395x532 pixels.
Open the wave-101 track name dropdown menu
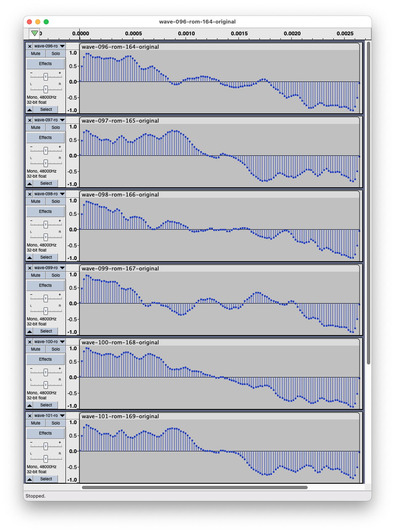point(50,416)
